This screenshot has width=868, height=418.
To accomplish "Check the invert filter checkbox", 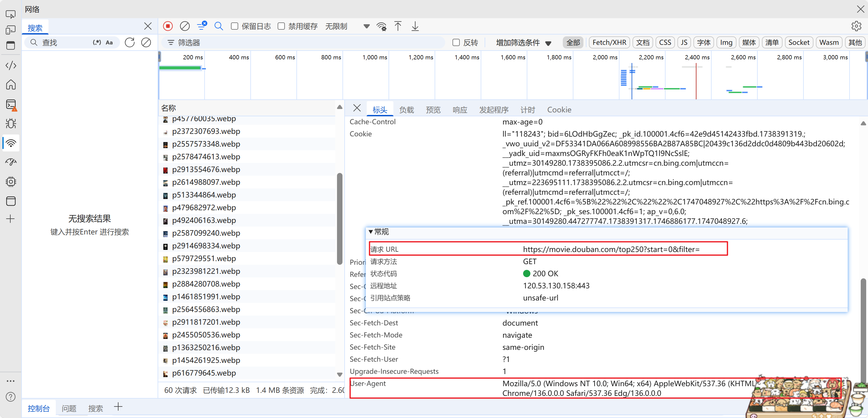I will (456, 42).
